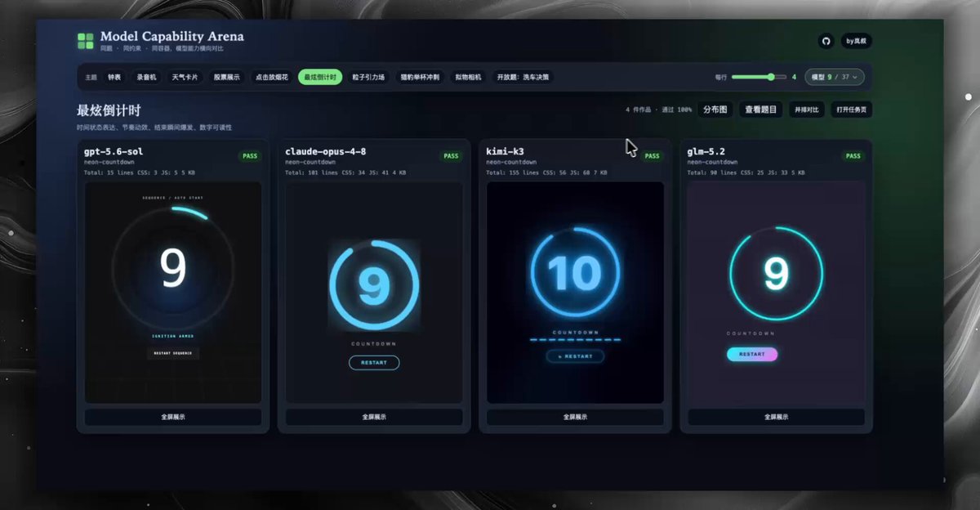Click the kimi-k3 card title
Viewport: 980px width, 510px height.
pos(506,152)
